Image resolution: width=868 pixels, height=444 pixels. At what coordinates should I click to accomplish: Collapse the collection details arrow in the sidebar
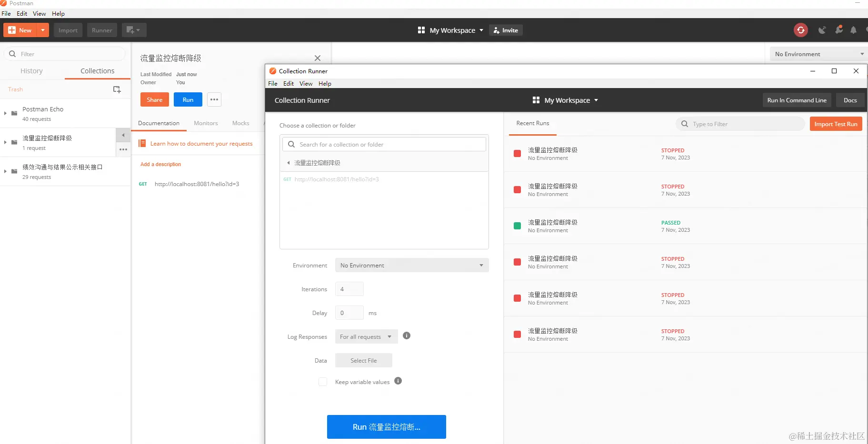(x=123, y=135)
